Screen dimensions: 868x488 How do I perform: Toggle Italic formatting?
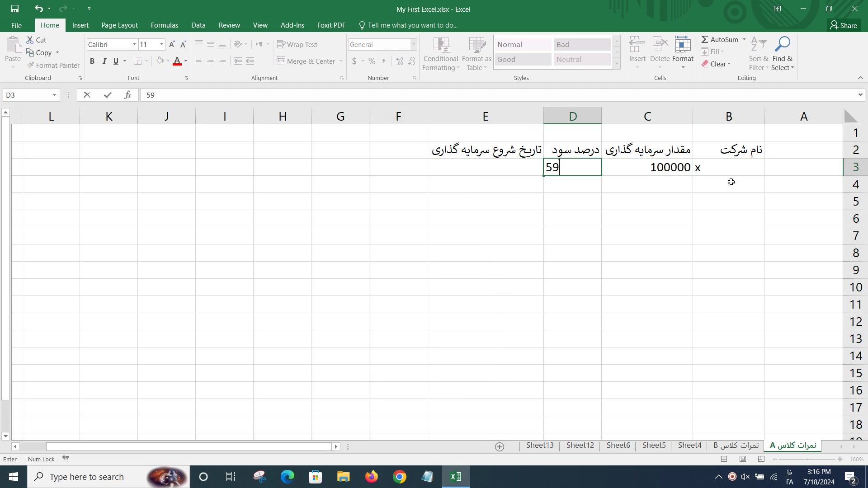point(104,61)
